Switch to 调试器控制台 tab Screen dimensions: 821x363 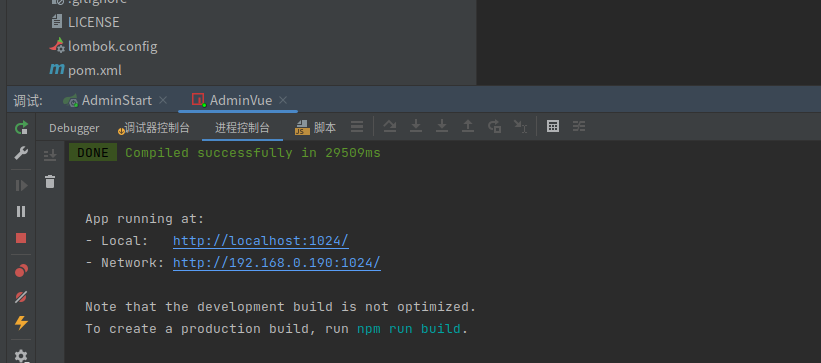pos(154,128)
